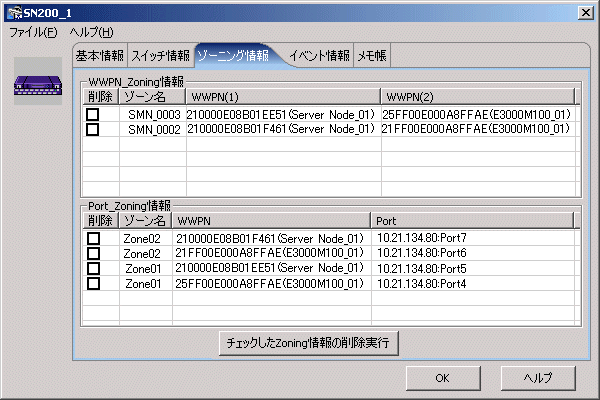Screen dimensions: 600x400
Task: Tick delete checkbox for Zone02 Port7 row
Action: point(93,238)
